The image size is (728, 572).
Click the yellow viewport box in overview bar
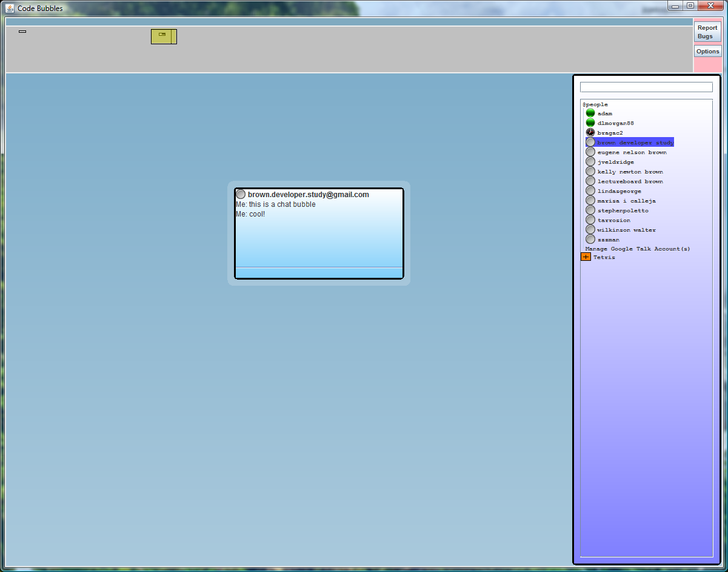(x=164, y=37)
